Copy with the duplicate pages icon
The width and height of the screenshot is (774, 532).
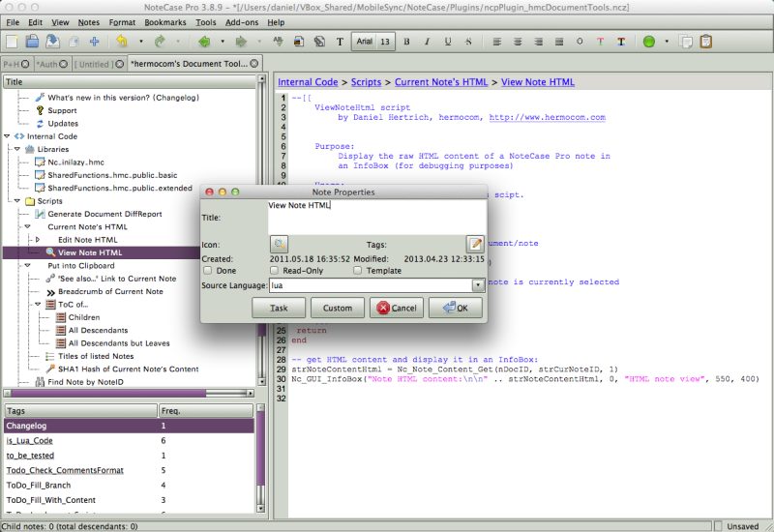686,42
